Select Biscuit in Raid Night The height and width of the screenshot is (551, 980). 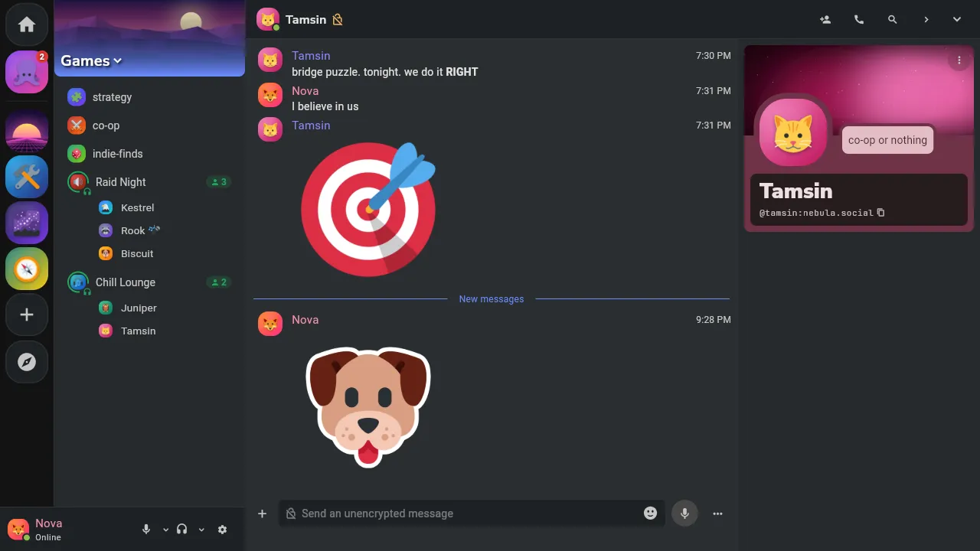[165, 253]
